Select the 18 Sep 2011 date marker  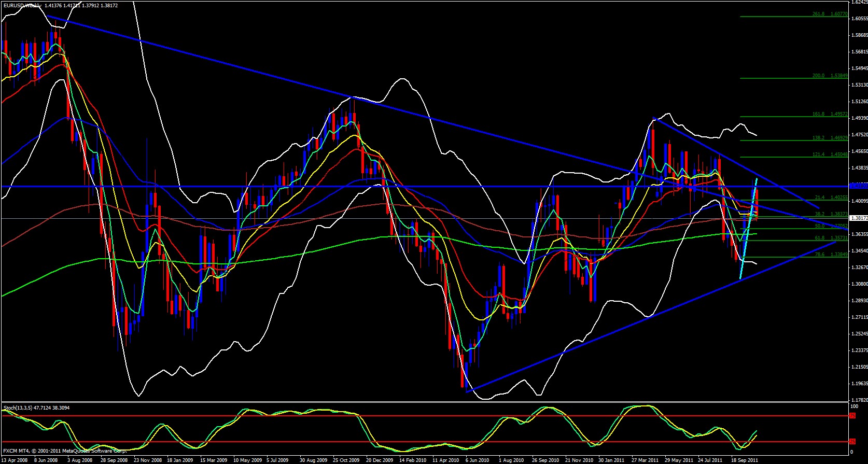(x=744, y=460)
